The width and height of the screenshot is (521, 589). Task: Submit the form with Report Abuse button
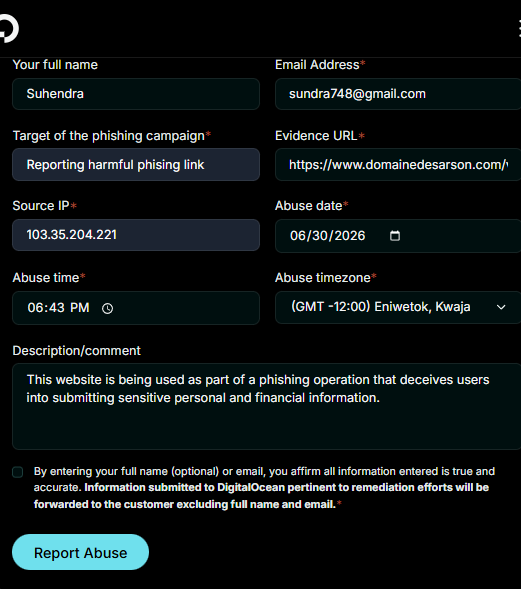[x=80, y=552]
